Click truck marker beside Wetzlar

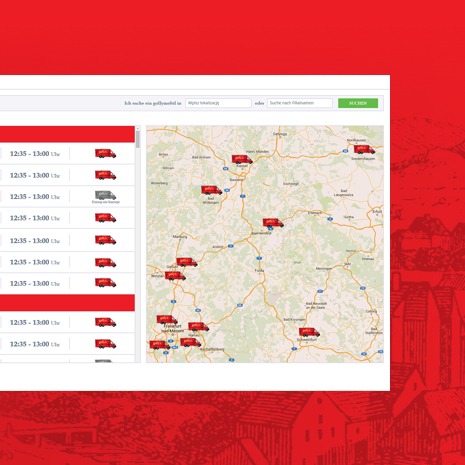pos(175,276)
